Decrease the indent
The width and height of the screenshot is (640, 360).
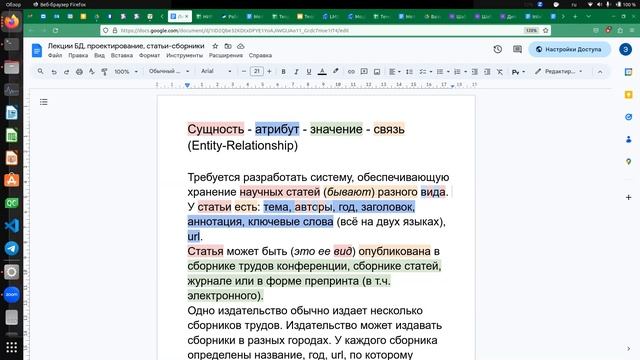pyautogui.click(x=475, y=71)
